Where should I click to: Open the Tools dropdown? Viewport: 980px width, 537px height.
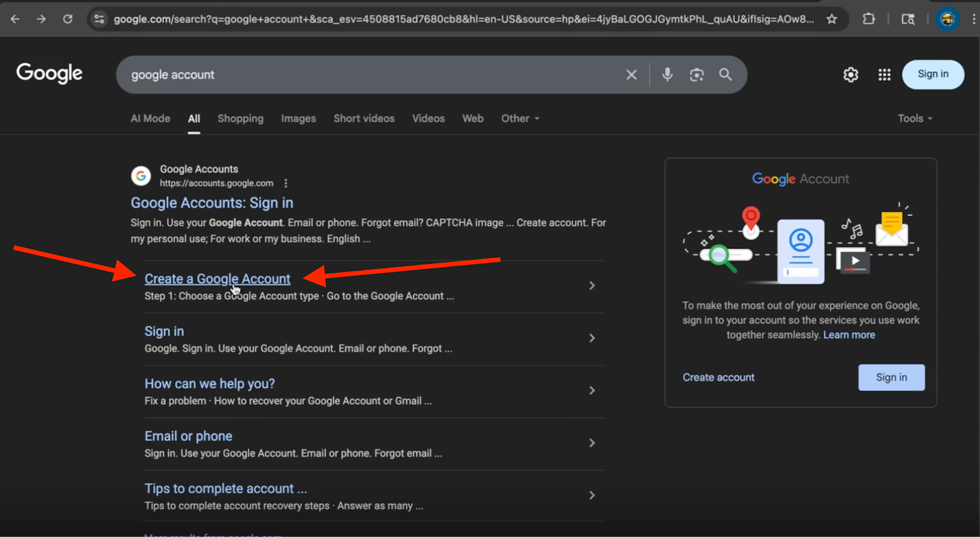(915, 118)
